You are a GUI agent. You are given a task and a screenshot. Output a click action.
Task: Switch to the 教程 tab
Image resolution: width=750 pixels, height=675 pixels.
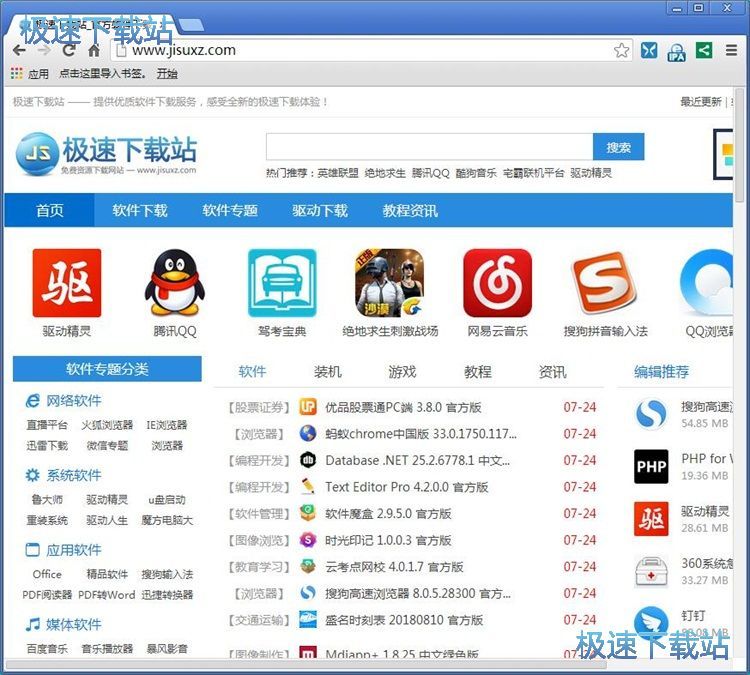477,372
